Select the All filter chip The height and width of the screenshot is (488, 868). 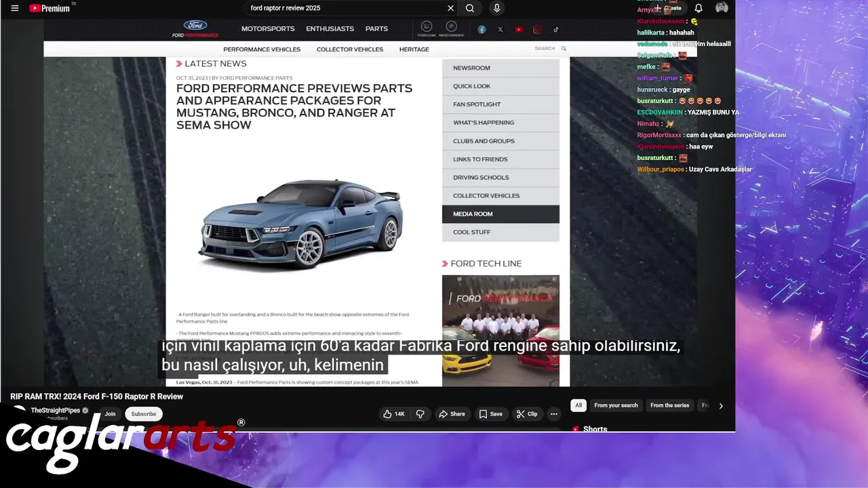click(578, 405)
